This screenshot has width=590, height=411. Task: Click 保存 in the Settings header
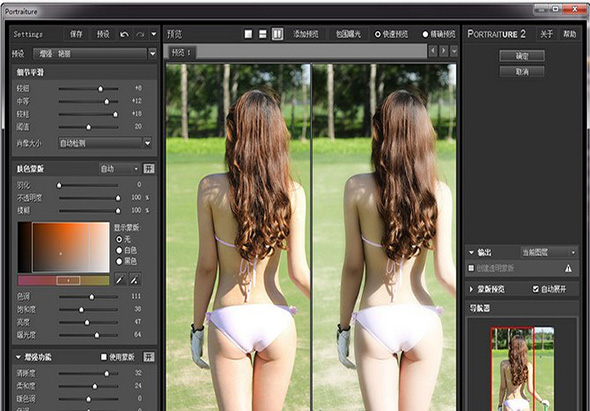click(x=76, y=34)
